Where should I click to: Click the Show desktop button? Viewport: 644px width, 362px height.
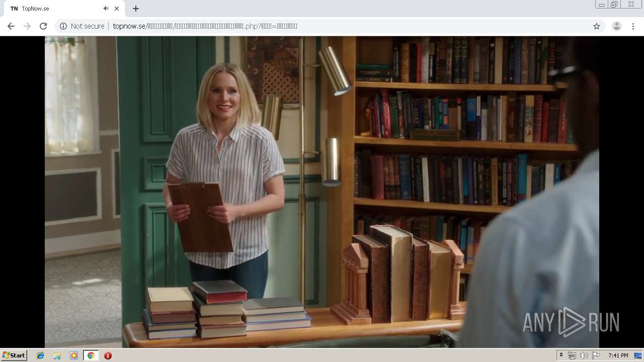point(638,355)
